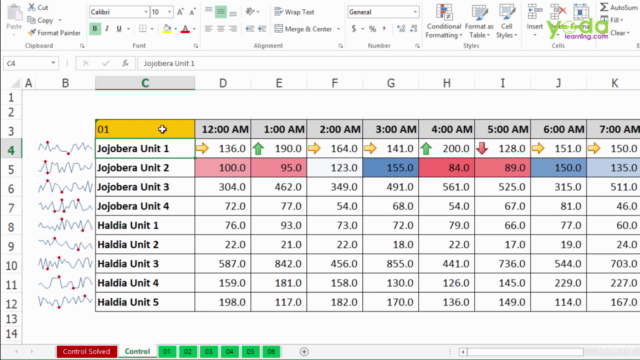Align text left
Screen dimensions: 640x360
(x=209, y=29)
